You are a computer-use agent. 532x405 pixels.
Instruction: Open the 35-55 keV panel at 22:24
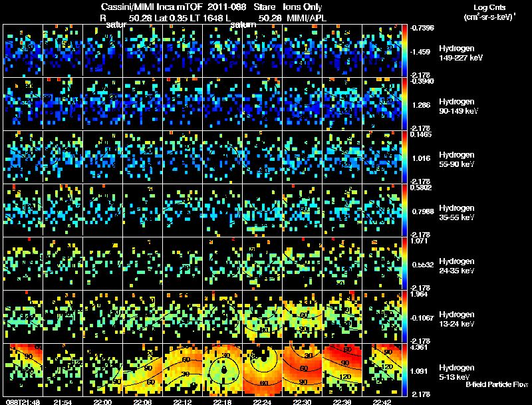coord(262,210)
